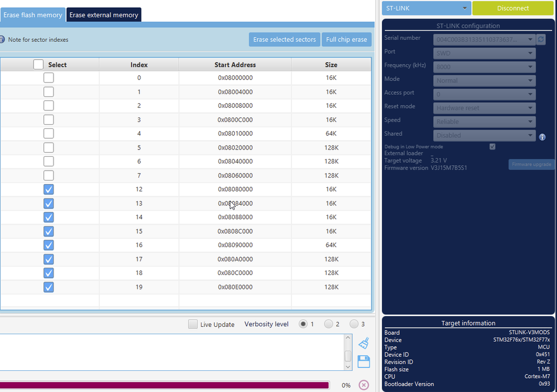Switch to Erase external memory tab

click(104, 15)
